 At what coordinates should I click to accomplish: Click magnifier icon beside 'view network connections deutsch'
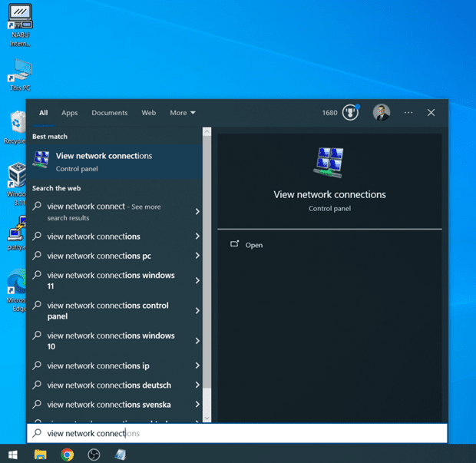[x=37, y=385]
